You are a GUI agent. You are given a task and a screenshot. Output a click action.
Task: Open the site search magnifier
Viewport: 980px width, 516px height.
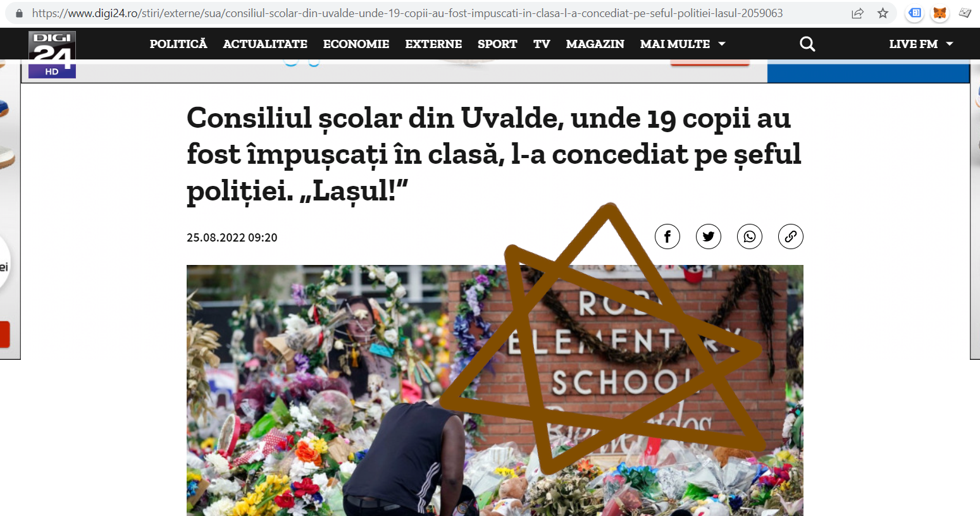[807, 44]
